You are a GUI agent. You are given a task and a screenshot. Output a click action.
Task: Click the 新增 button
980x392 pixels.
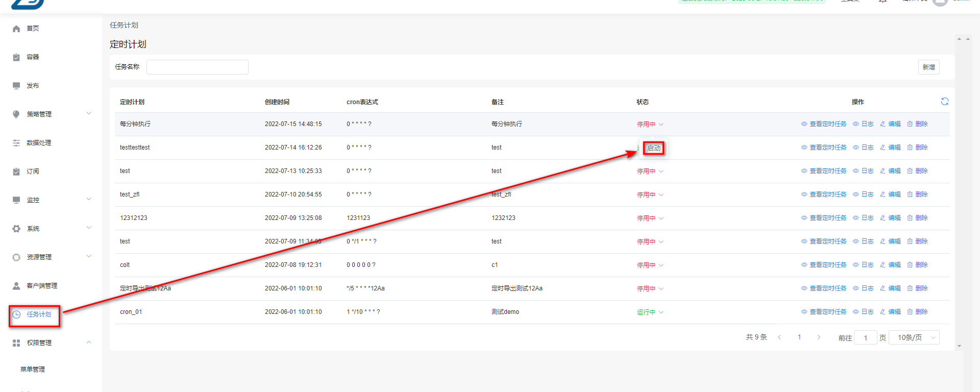point(928,67)
